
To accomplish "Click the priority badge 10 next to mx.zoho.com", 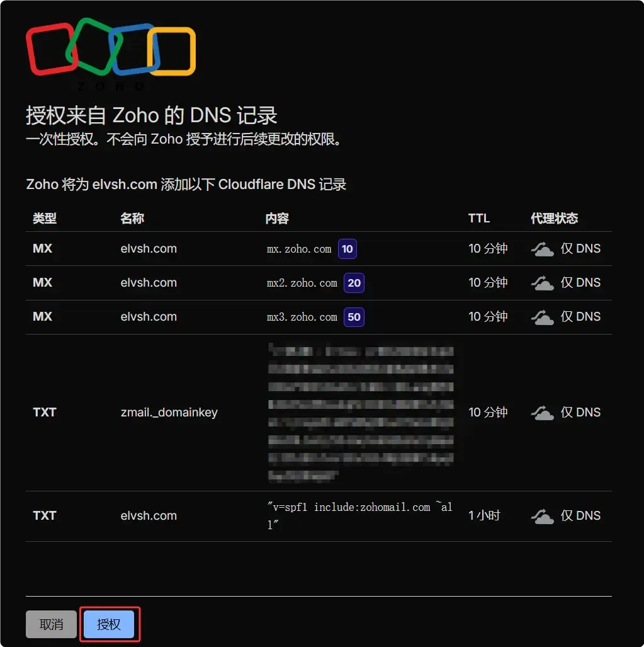I will coord(347,249).
